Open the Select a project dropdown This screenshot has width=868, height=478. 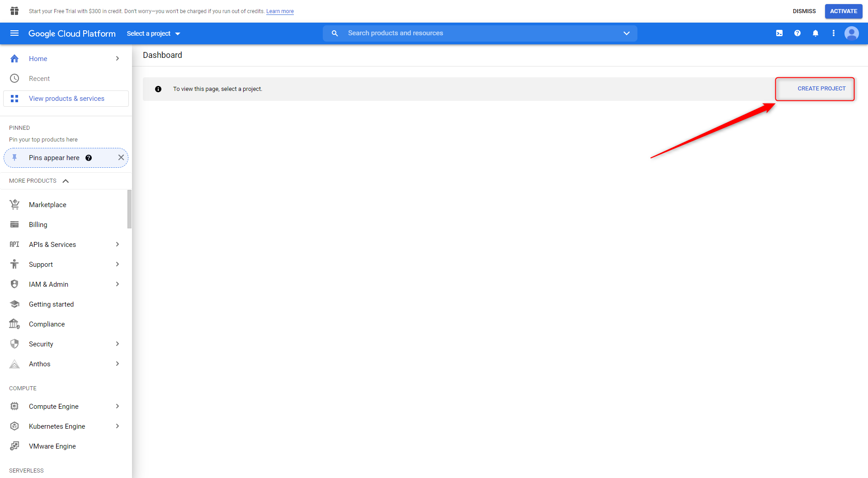[153, 33]
